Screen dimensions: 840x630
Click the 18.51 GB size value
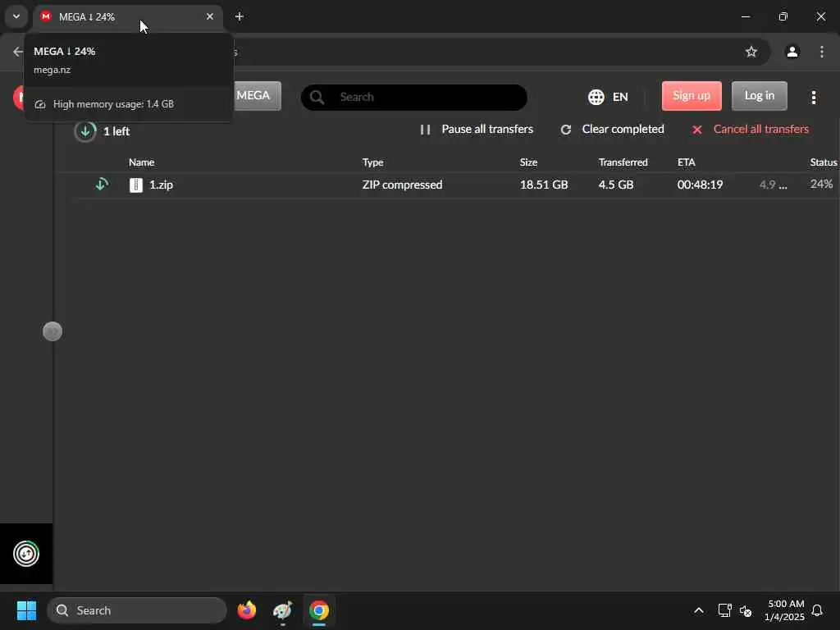[544, 185]
